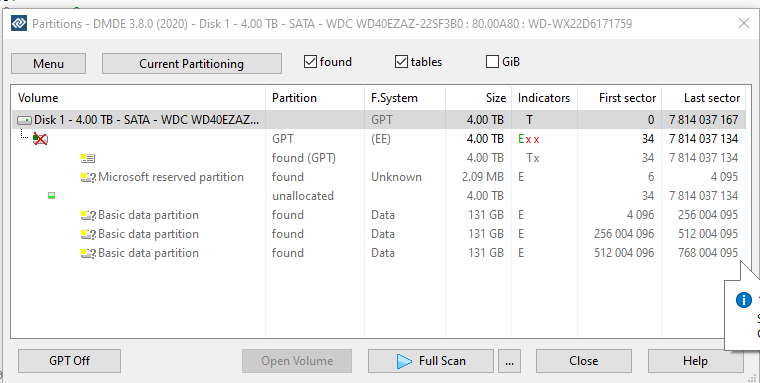Select Basic data partition ending at 768 004 095
The image size is (760, 383).
[378, 253]
